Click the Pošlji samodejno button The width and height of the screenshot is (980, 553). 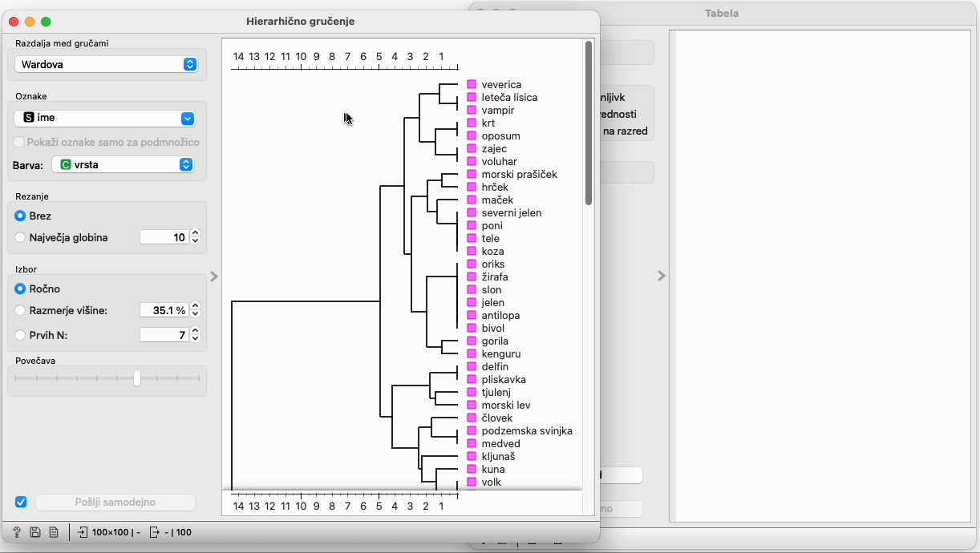(115, 503)
